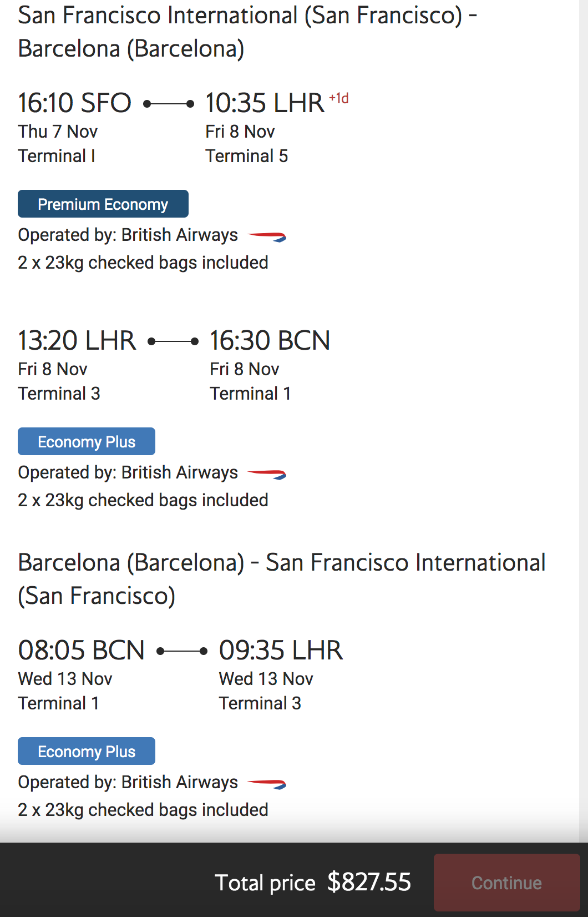The width and height of the screenshot is (588, 917).
Task: Click the Barcelona to San Francisco heading
Action: (282, 579)
